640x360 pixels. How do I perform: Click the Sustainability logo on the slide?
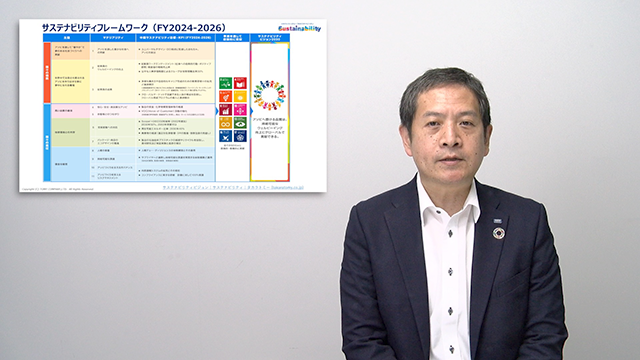coord(300,28)
